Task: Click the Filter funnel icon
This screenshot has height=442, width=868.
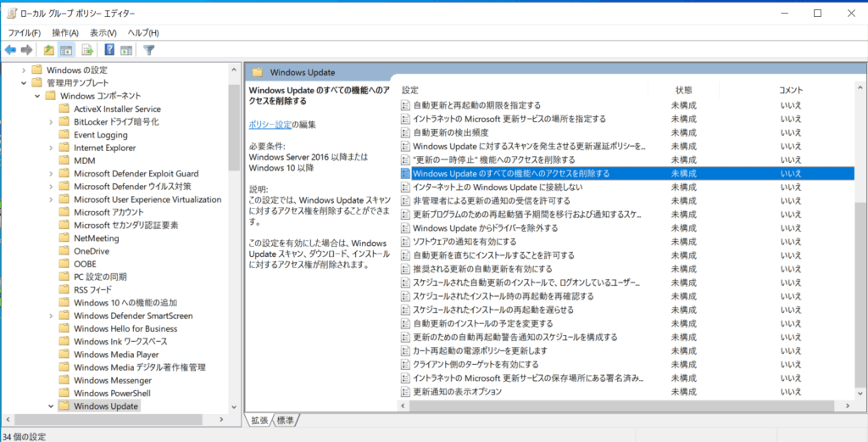Action: (x=149, y=50)
